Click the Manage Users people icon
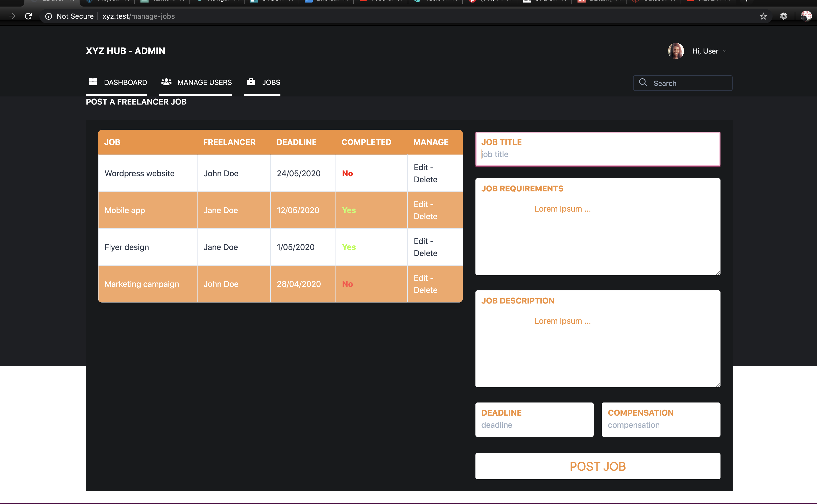817x504 pixels. pyautogui.click(x=166, y=82)
